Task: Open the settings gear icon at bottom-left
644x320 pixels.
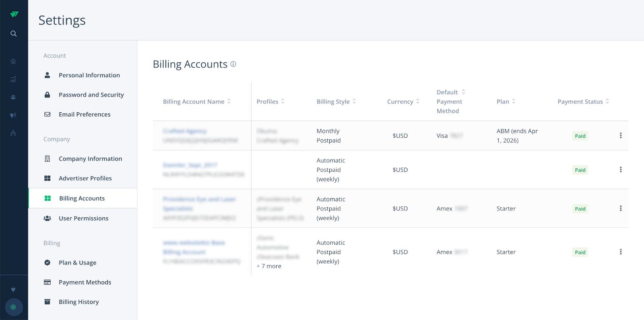Action: 13,307
